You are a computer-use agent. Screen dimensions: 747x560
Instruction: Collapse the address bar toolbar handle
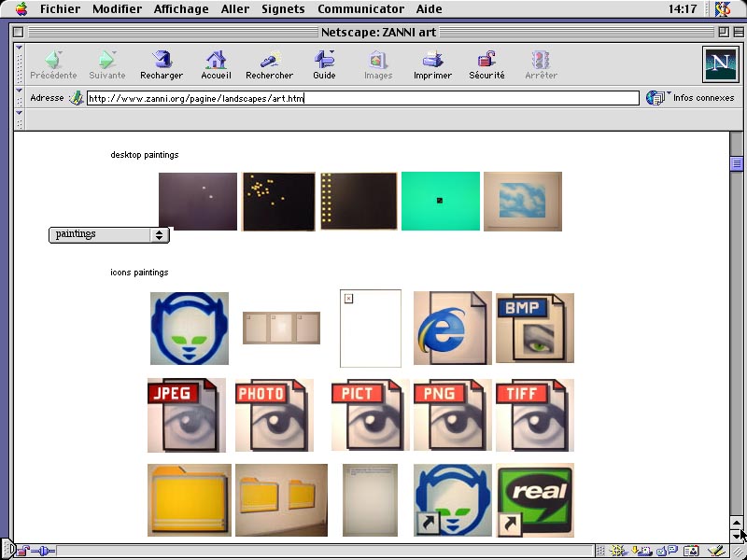(x=20, y=97)
